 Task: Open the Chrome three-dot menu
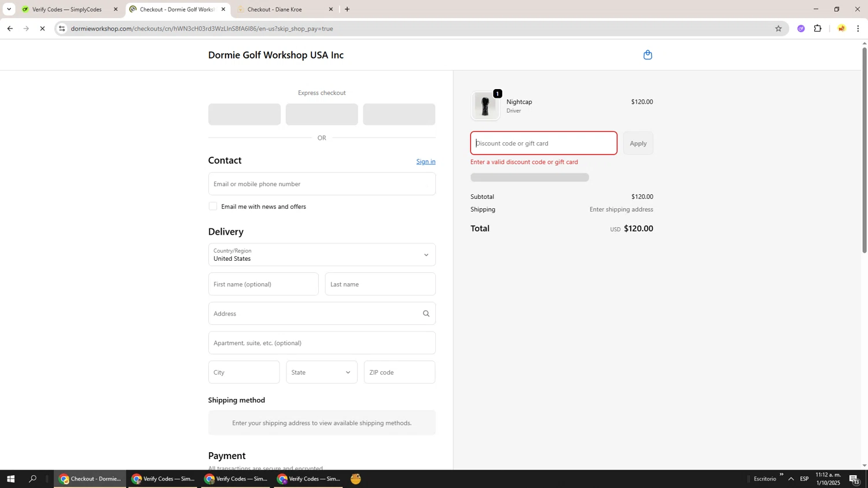click(858, 28)
